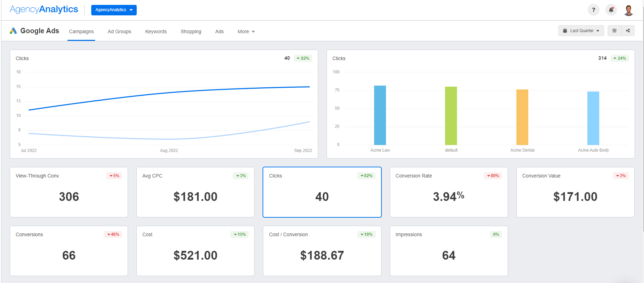Click the Aug 2022 axis label
This screenshot has height=283, width=644.
coord(169,151)
